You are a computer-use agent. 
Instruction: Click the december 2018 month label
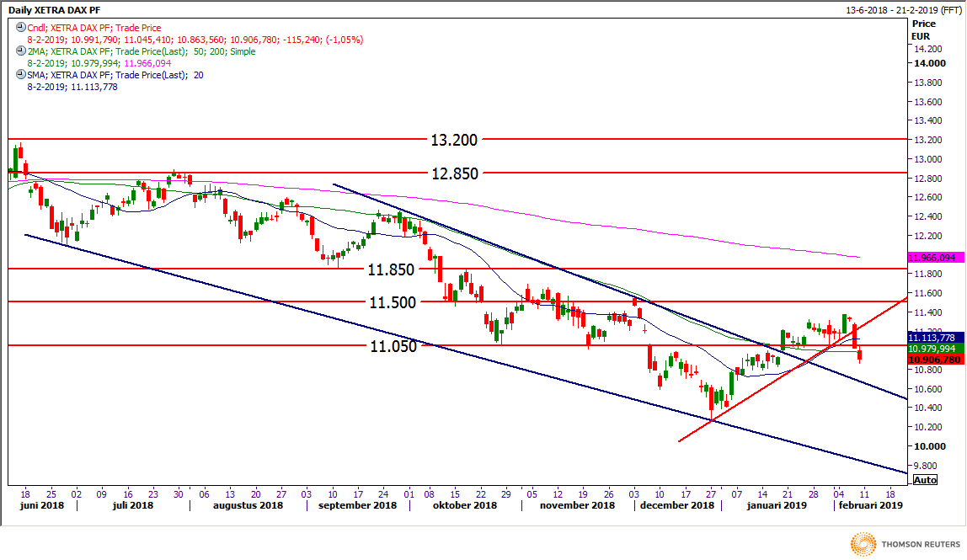677,505
